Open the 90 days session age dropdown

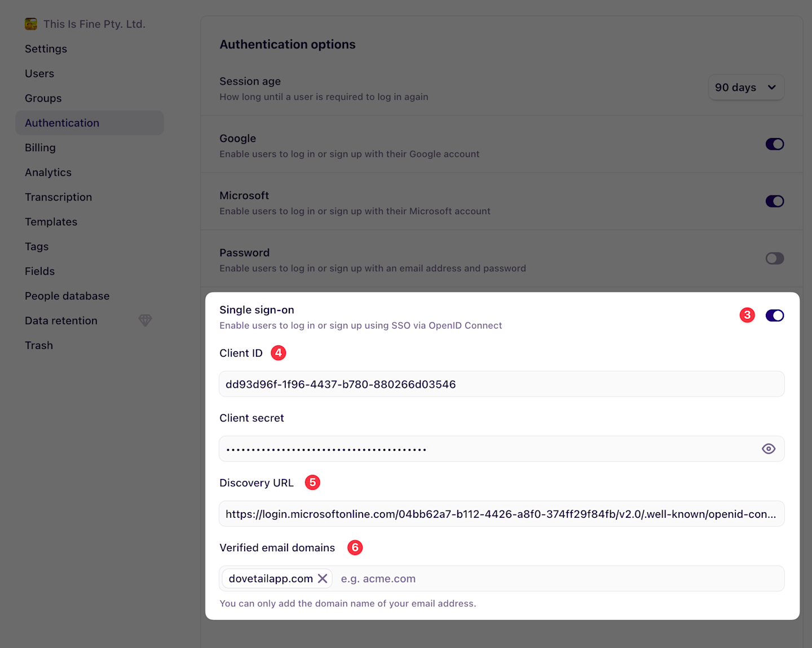746,87
